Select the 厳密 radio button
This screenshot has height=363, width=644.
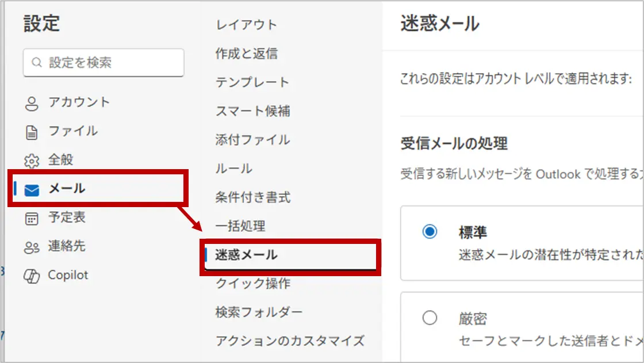tap(430, 318)
